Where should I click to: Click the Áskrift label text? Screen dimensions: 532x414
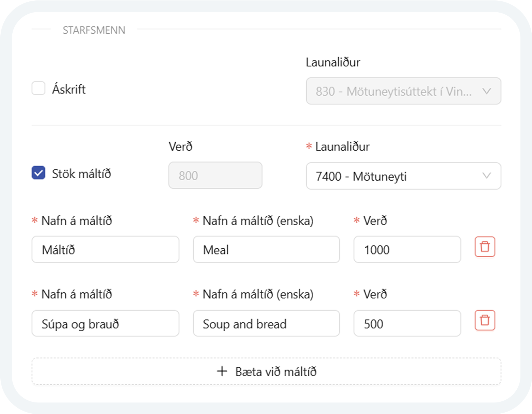pyautogui.click(x=69, y=89)
